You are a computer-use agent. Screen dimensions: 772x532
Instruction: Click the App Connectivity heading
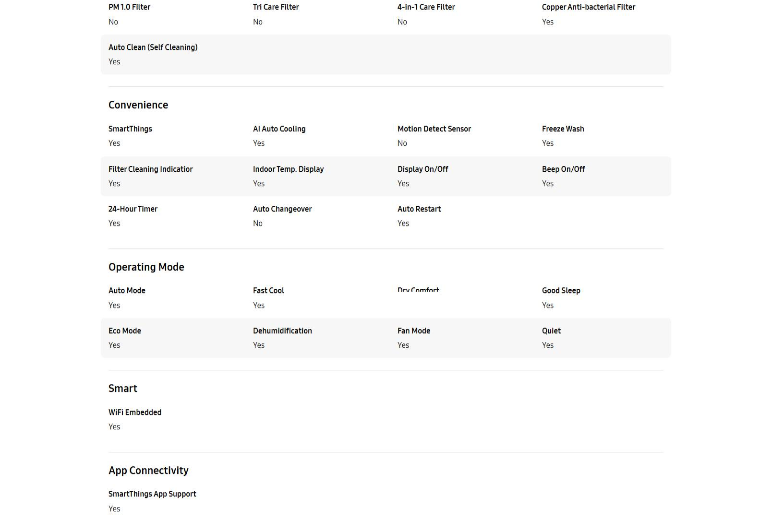(x=148, y=471)
